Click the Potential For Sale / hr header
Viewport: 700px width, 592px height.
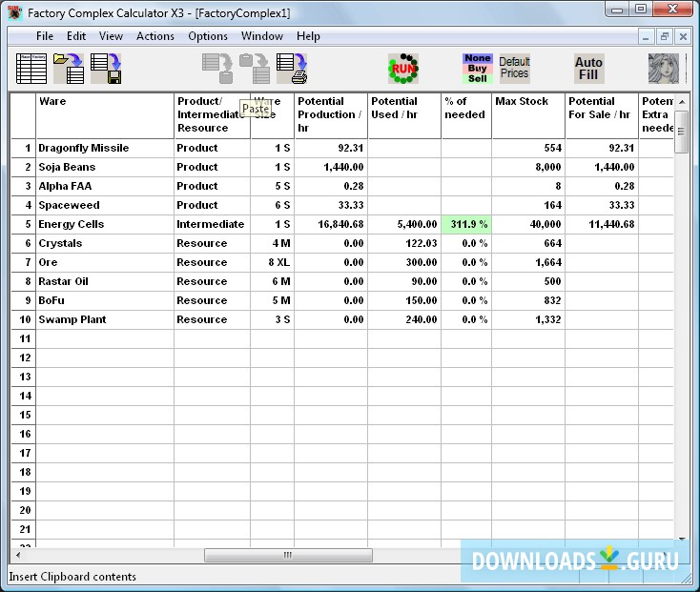pyautogui.click(x=602, y=115)
